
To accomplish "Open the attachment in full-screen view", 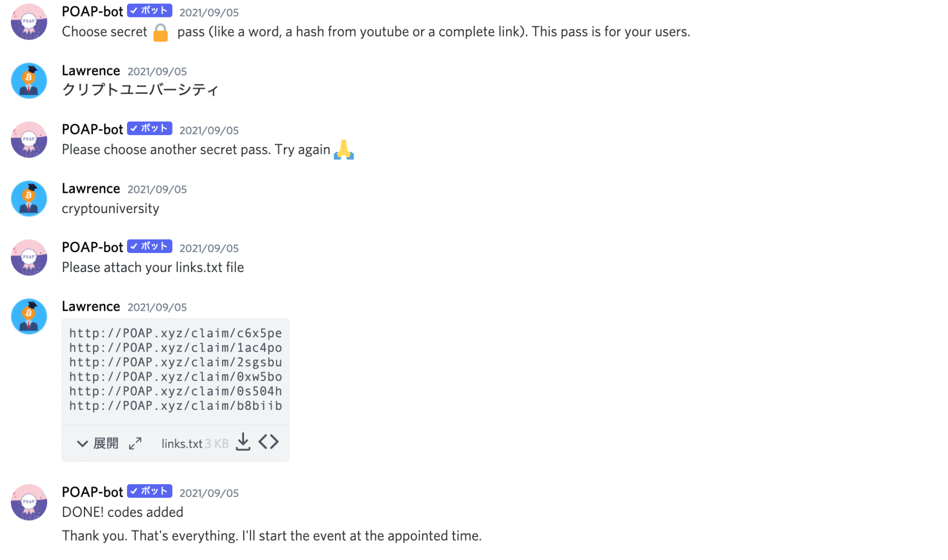I will pyautogui.click(x=135, y=443).
